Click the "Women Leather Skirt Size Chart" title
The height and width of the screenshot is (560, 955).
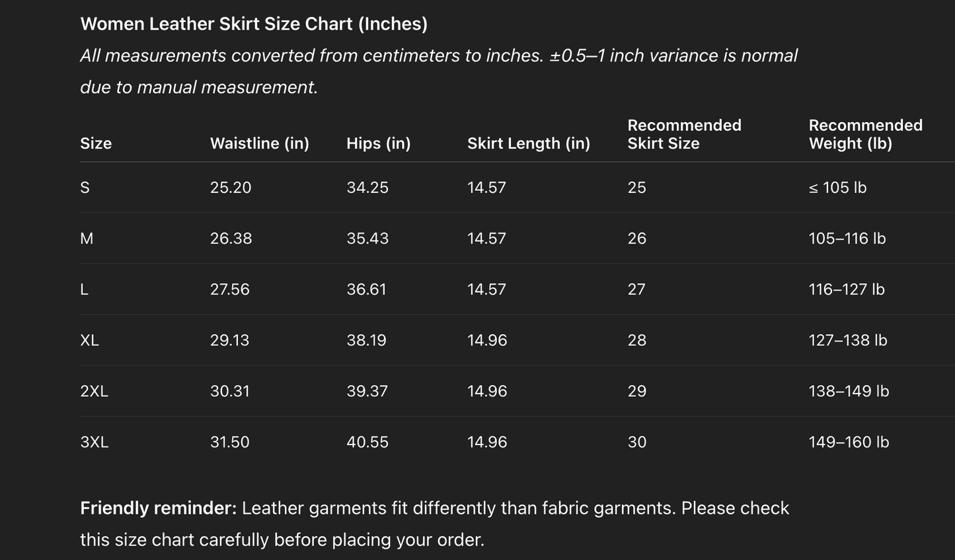(254, 24)
